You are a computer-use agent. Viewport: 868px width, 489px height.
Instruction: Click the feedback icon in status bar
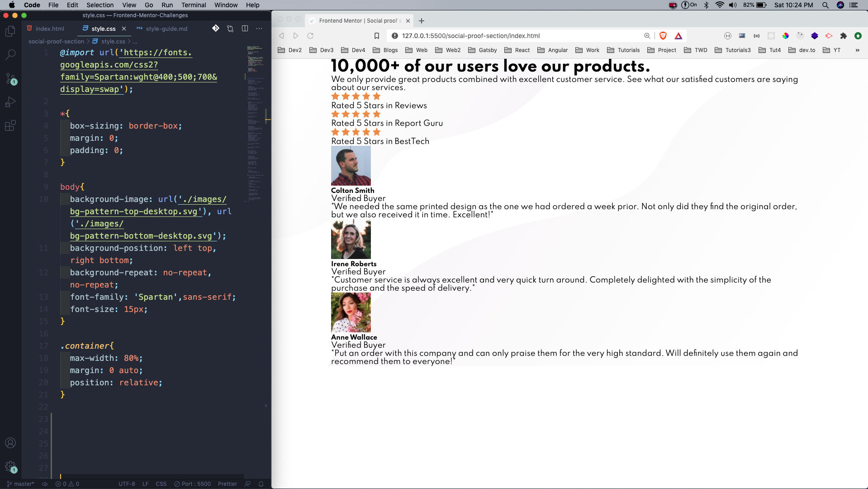click(x=247, y=484)
